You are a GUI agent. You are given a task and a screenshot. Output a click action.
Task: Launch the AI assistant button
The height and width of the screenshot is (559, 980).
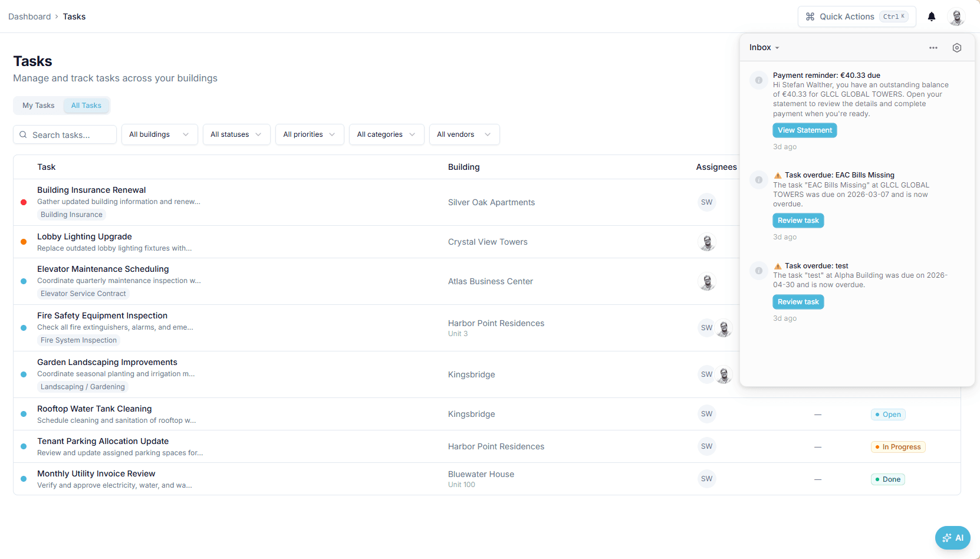click(953, 538)
